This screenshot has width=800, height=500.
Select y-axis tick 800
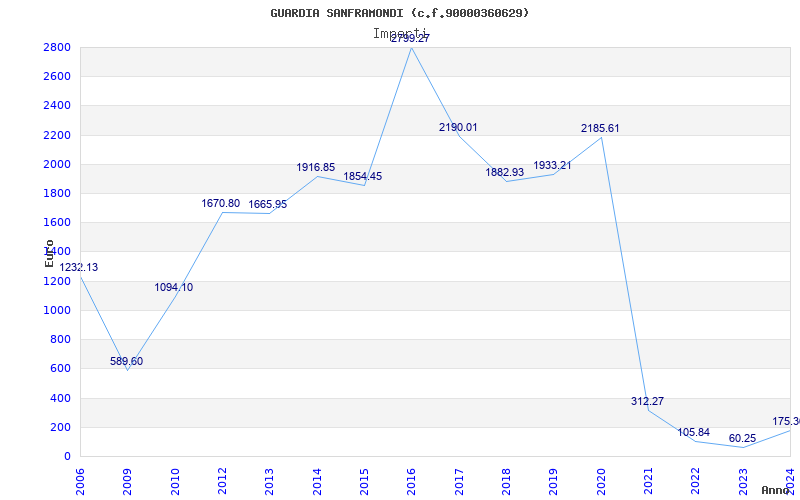(61, 340)
